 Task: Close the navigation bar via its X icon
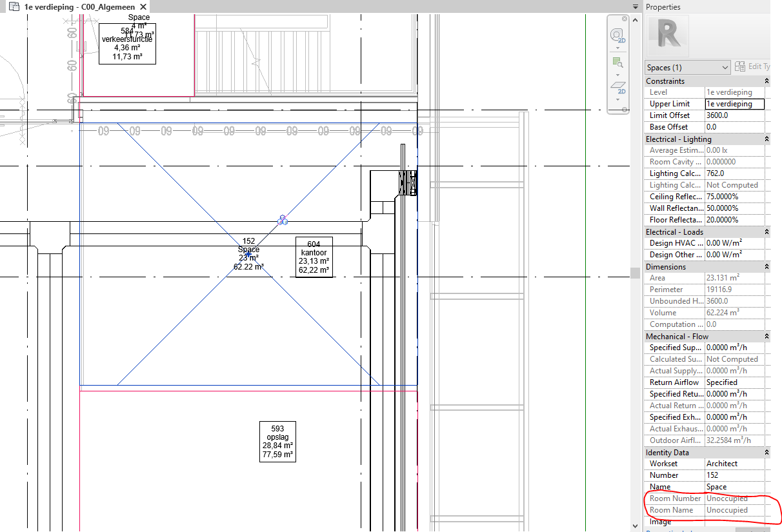tap(625, 19)
